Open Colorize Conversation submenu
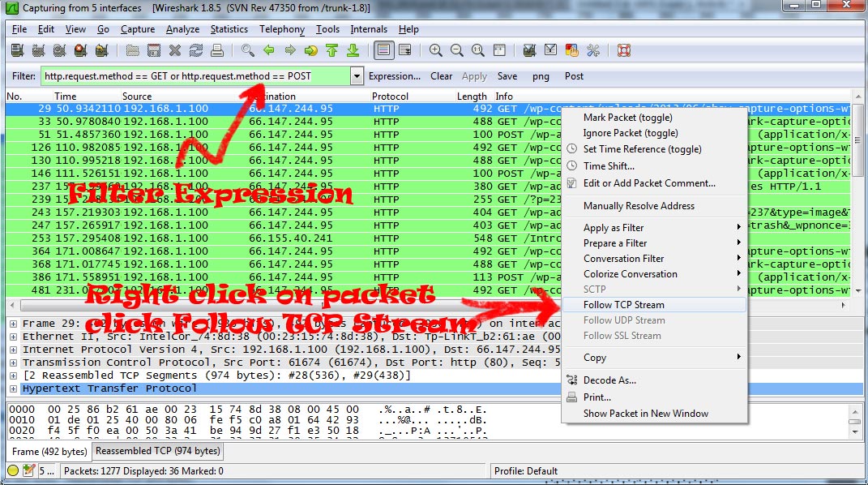The width and height of the screenshot is (868, 485). [x=654, y=274]
